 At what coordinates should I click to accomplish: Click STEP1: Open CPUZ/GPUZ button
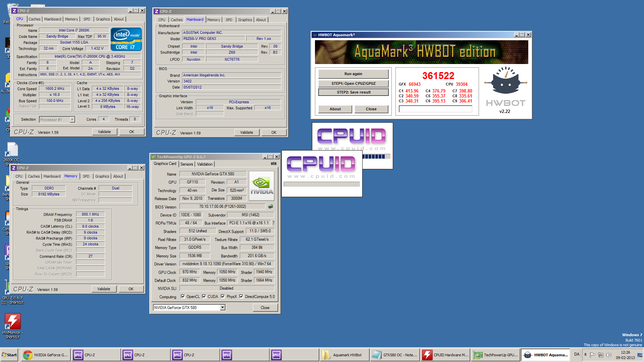point(353,83)
